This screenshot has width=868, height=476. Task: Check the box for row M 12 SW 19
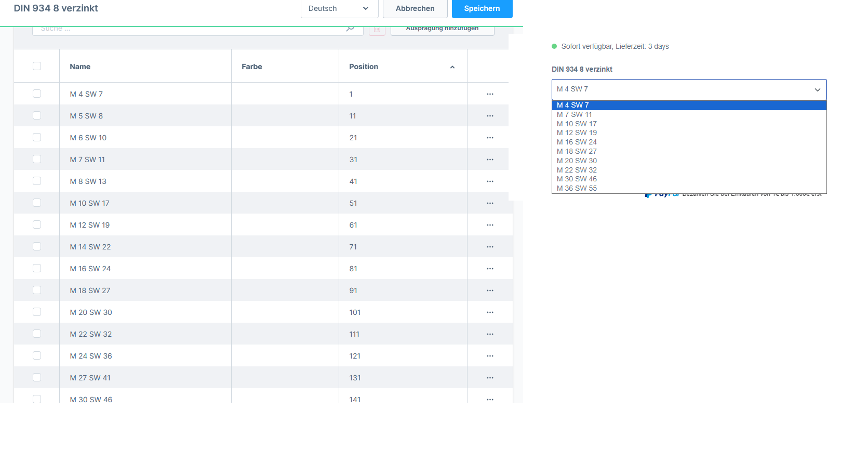pos(37,224)
